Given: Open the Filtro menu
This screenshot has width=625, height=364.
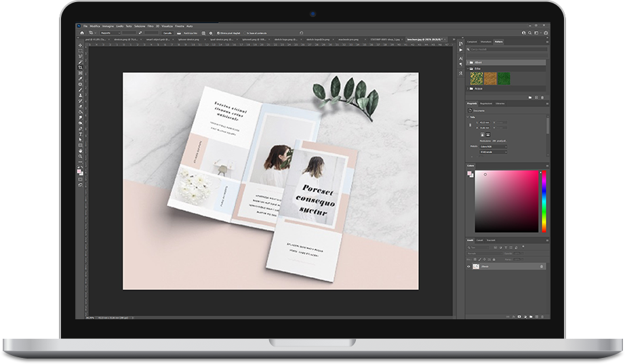Looking at the screenshot, I should point(150,26).
